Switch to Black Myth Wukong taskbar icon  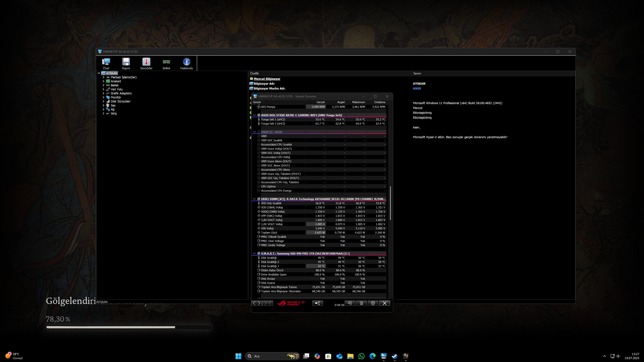click(x=405, y=356)
